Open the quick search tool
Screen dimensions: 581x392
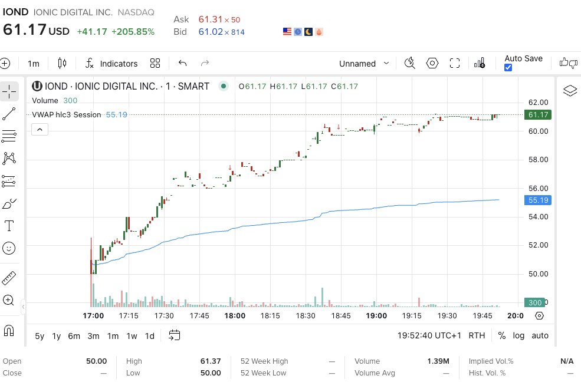(410, 63)
